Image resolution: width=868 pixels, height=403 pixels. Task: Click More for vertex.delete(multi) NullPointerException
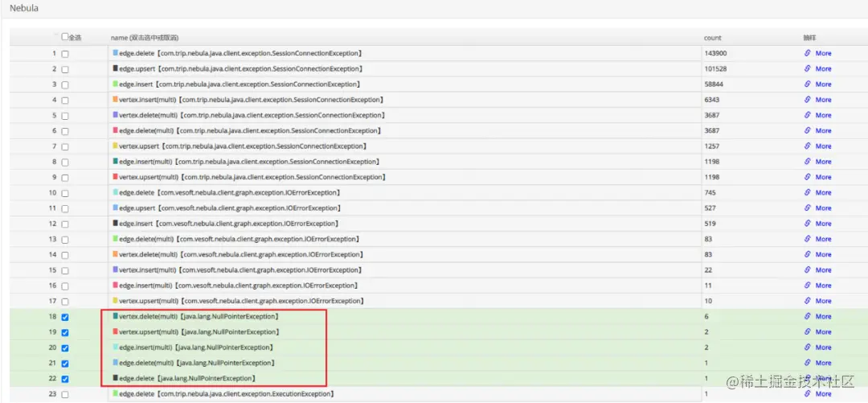tap(823, 316)
